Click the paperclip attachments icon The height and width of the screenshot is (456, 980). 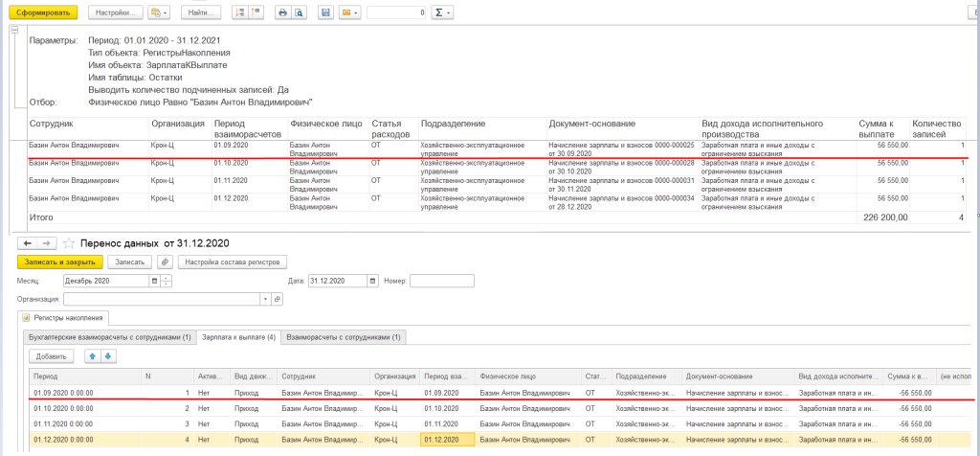[165, 262]
